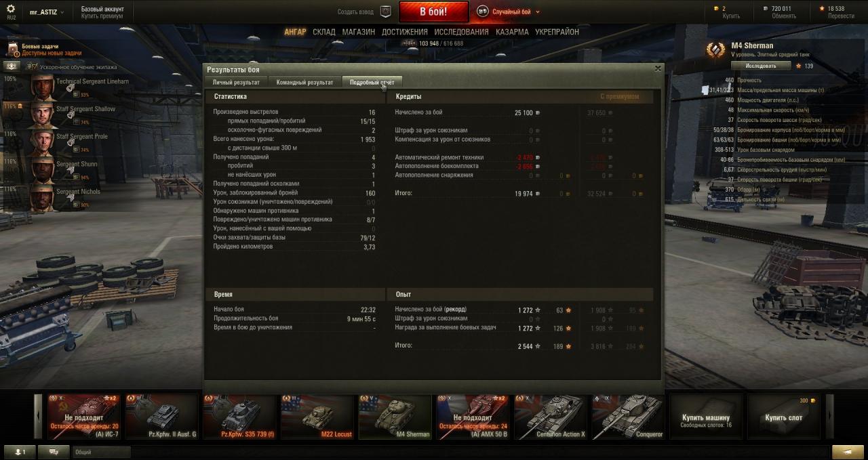This screenshot has height=460, width=868.
Task: Open the ИССЛЕДОВАНИЯ menu
Action: 461,32
